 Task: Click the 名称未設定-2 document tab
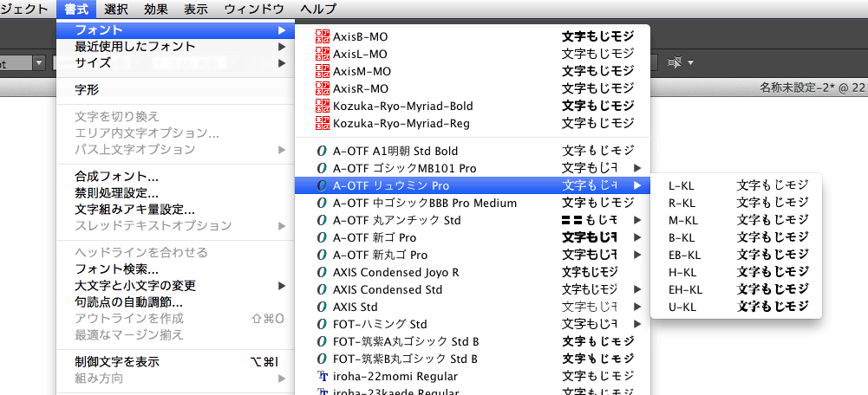coord(813,87)
